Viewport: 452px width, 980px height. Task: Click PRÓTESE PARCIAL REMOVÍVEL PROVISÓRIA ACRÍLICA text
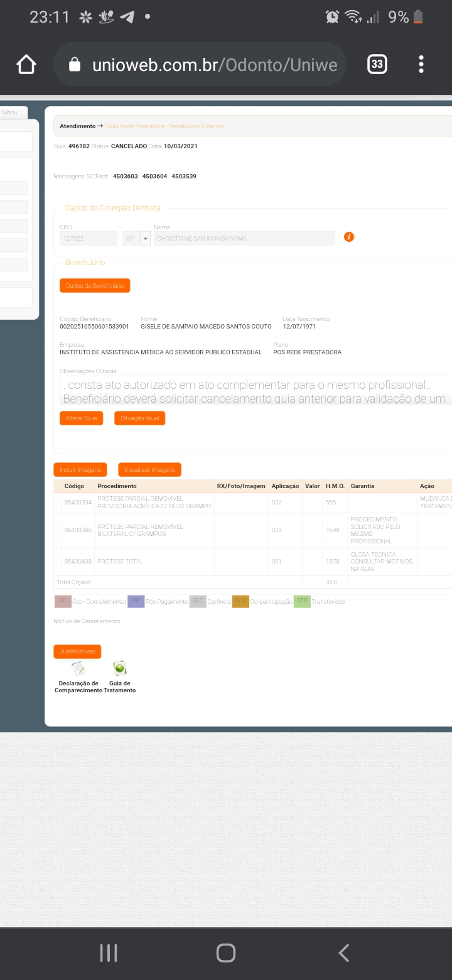[x=154, y=503]
